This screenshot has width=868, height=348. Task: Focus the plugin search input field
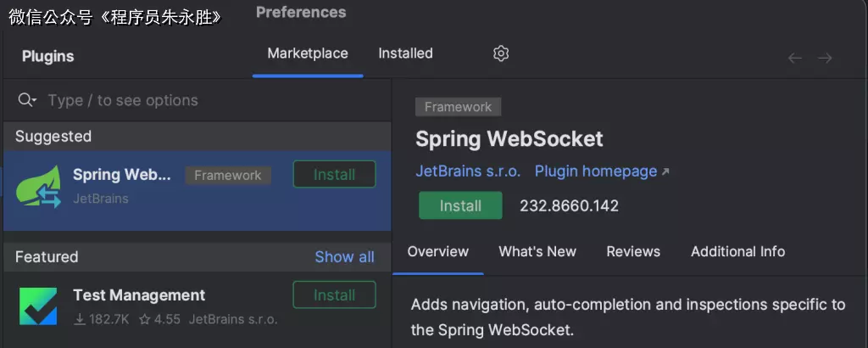[212, 100]
